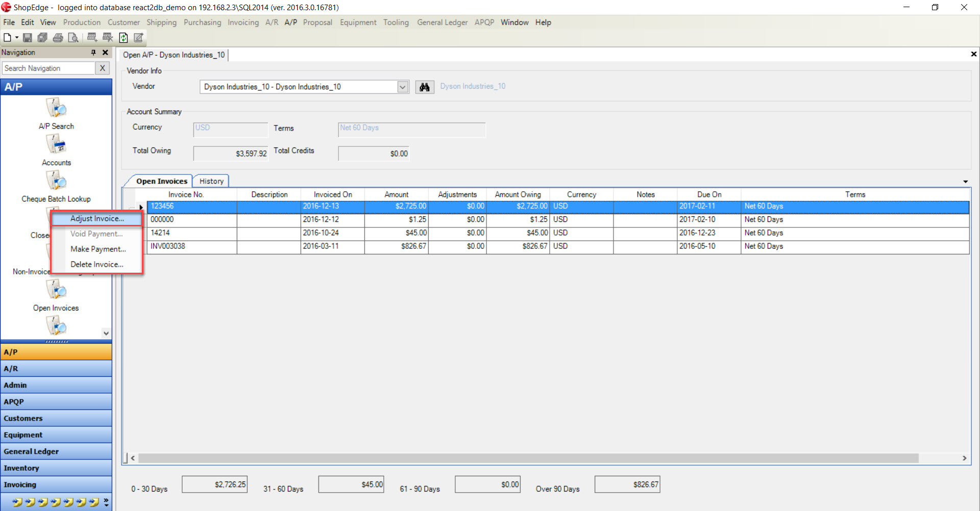The image size is (980, 511).
Task: Click the Save All toolbar icon
Action: (x=42, y=37)
